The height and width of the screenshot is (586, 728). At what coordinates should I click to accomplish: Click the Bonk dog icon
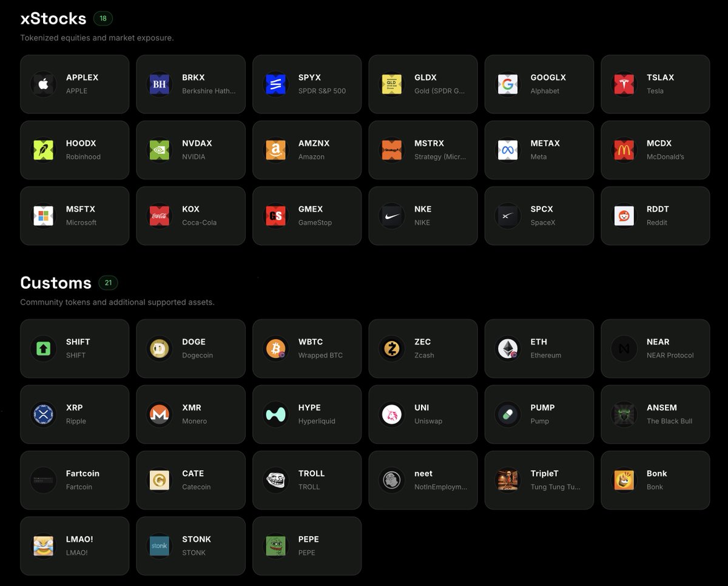coord(624,480)
